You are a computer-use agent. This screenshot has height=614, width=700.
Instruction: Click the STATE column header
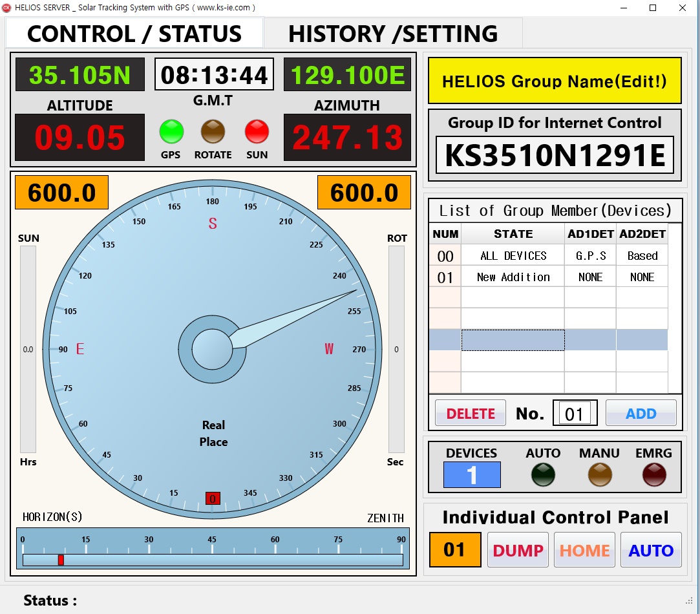click(513, 233)
